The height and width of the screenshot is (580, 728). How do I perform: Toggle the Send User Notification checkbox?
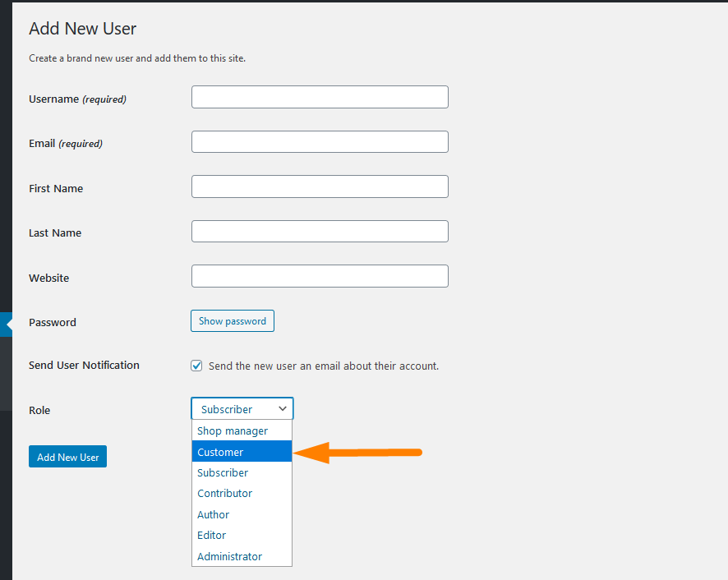196,366
